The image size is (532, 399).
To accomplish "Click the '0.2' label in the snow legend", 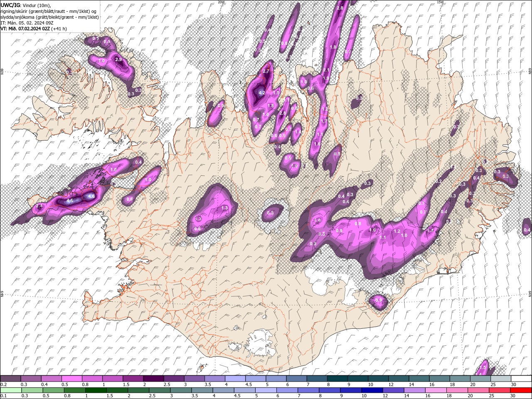I will tap(4, 384).
